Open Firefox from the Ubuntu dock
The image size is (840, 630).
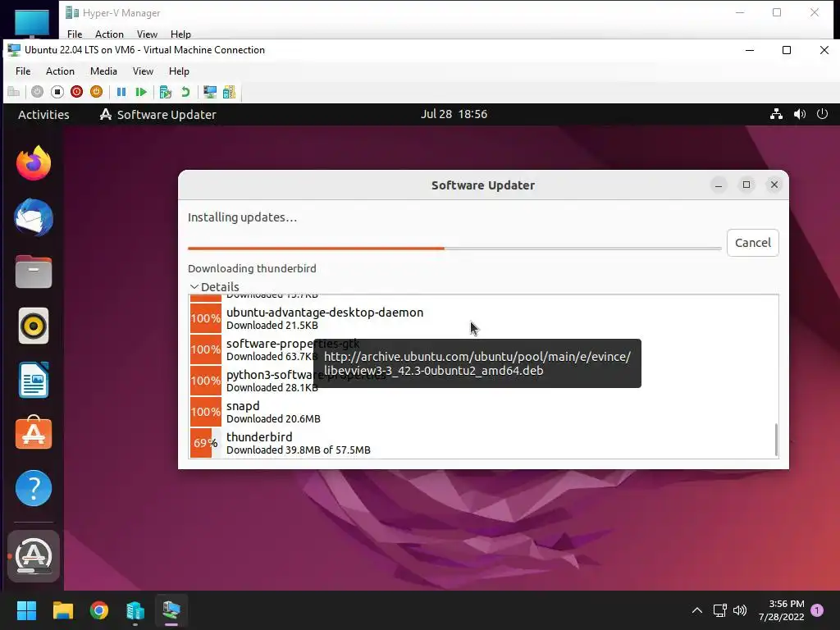click(33, 163)
